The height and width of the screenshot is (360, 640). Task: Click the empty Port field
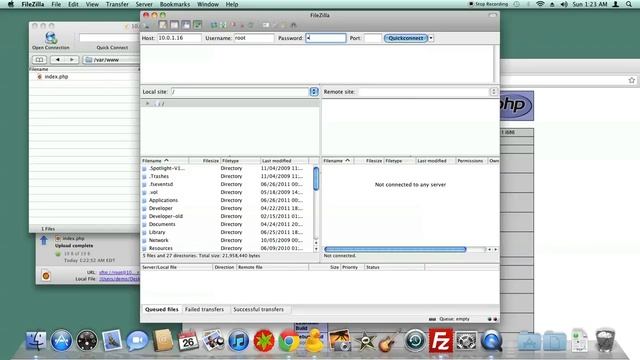pyautogui.click(x=372, y=38)
